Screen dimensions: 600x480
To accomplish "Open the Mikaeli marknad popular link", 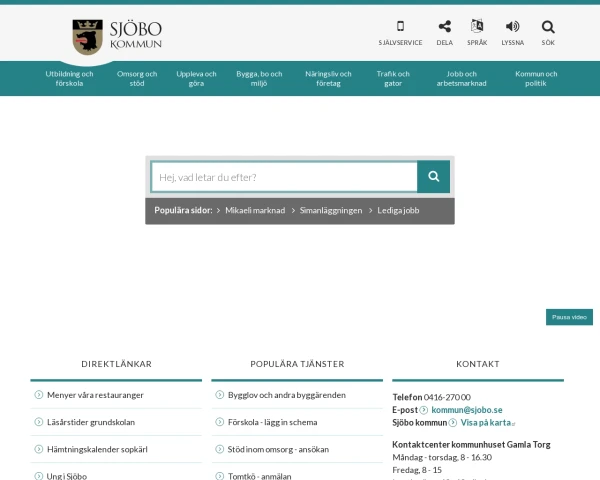I will pos(255,211).
